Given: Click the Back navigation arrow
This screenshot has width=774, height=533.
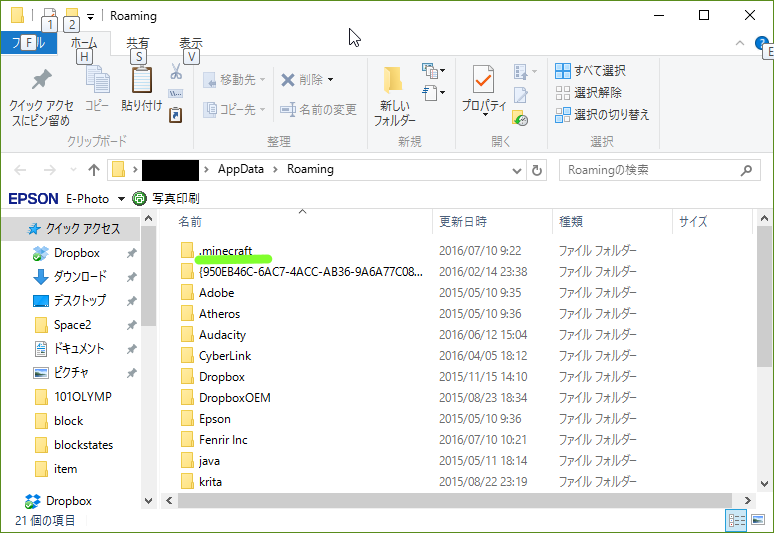Looking at the screenshot, I should tap(20, 170).
